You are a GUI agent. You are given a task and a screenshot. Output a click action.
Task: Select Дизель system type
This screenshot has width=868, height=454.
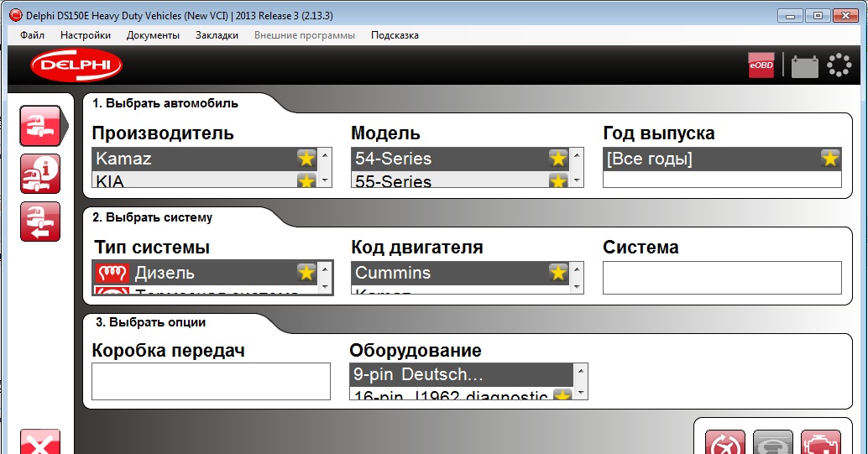point(205,273)
